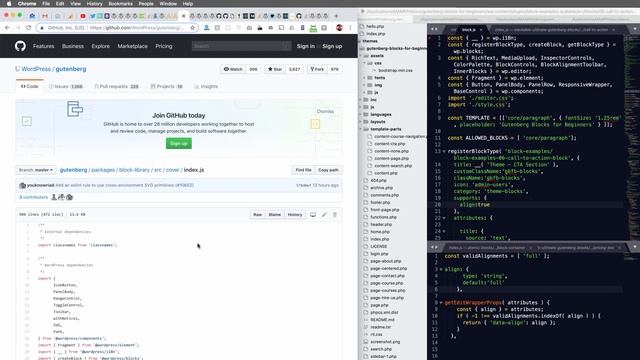Dismiss the Join GitHub banner
640x360 pixels.
click(x=325, y=111)
